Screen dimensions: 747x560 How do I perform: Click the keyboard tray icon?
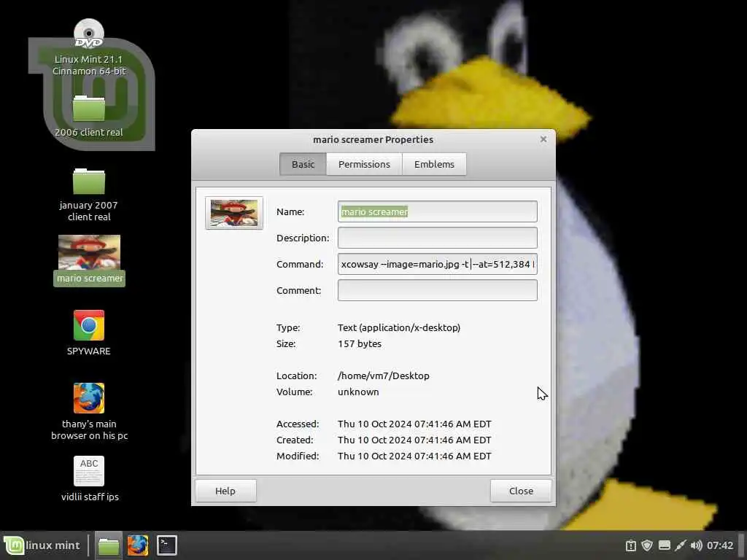tap(664, 545)
